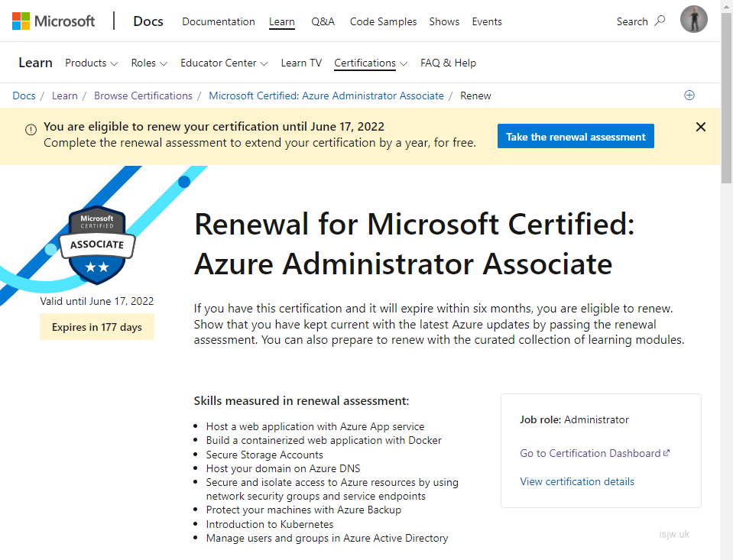Open the Docs home link
This screenshot has width=733, height=560.
click(148, 21)
